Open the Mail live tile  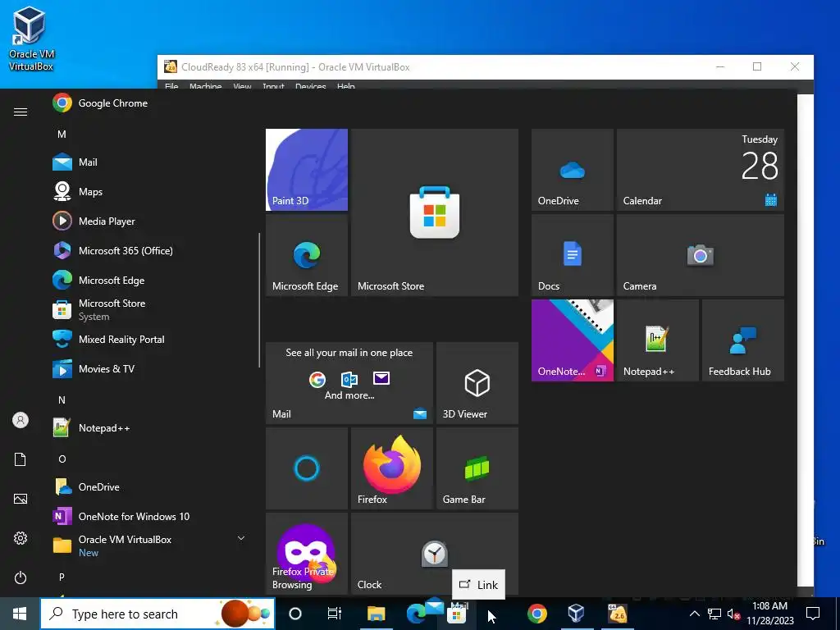point(349,383)
